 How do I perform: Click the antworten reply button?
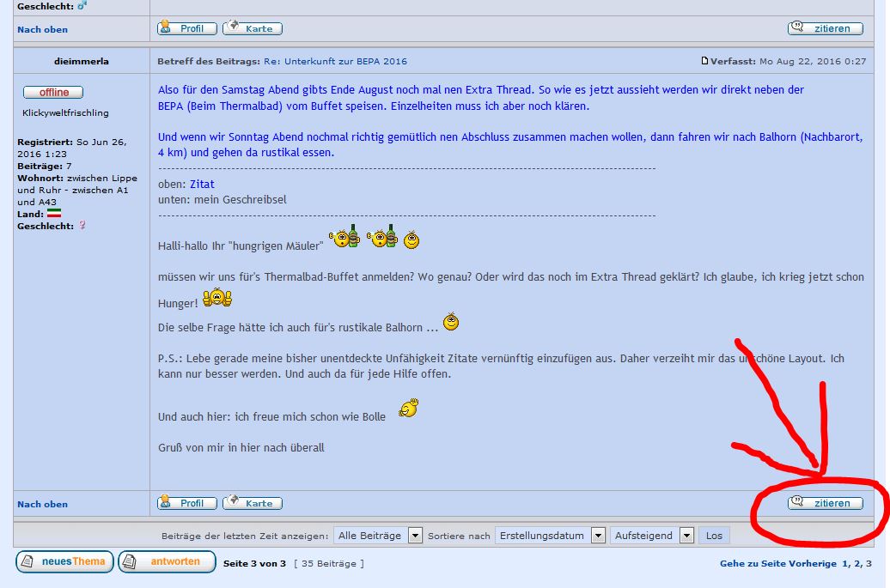[167, 561]
